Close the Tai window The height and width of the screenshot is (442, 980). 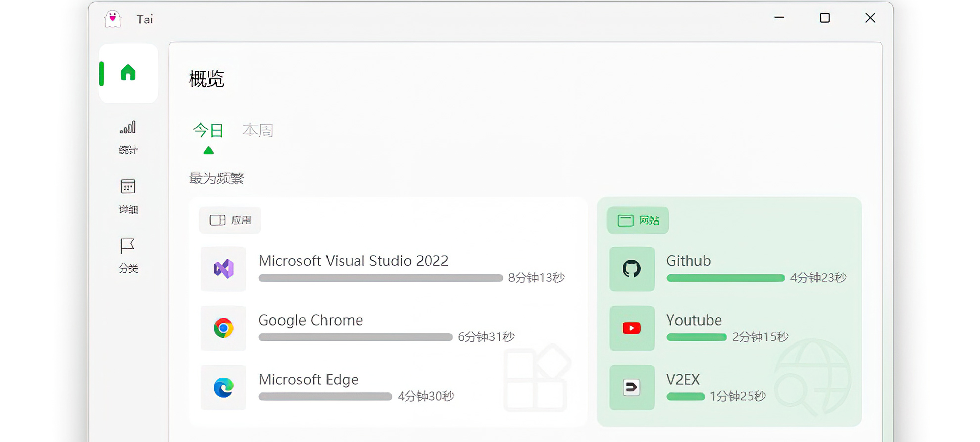click(870, 18)
